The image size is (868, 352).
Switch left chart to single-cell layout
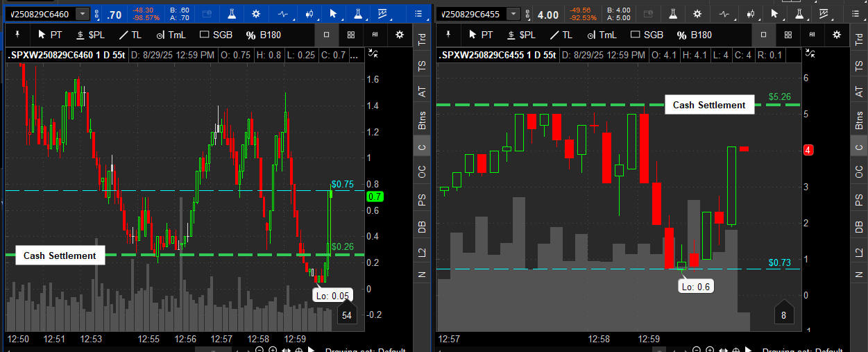[x=327, y=35]
